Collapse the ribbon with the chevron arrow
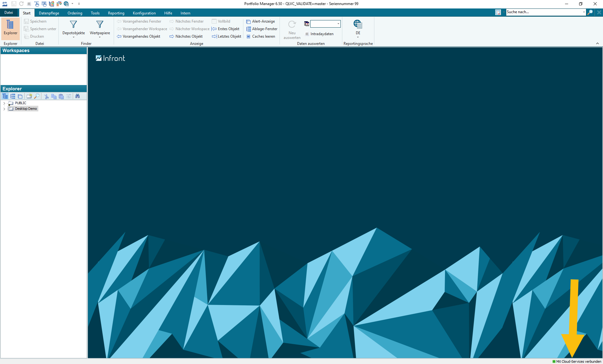This screenshot has width=603, height=364. click(597, 44)
